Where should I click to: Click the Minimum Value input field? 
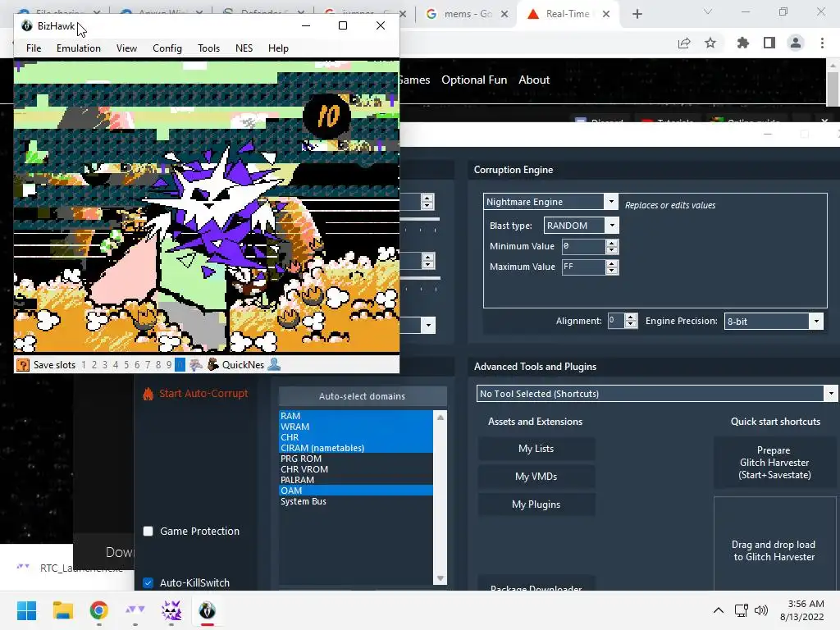click(583, 246)
